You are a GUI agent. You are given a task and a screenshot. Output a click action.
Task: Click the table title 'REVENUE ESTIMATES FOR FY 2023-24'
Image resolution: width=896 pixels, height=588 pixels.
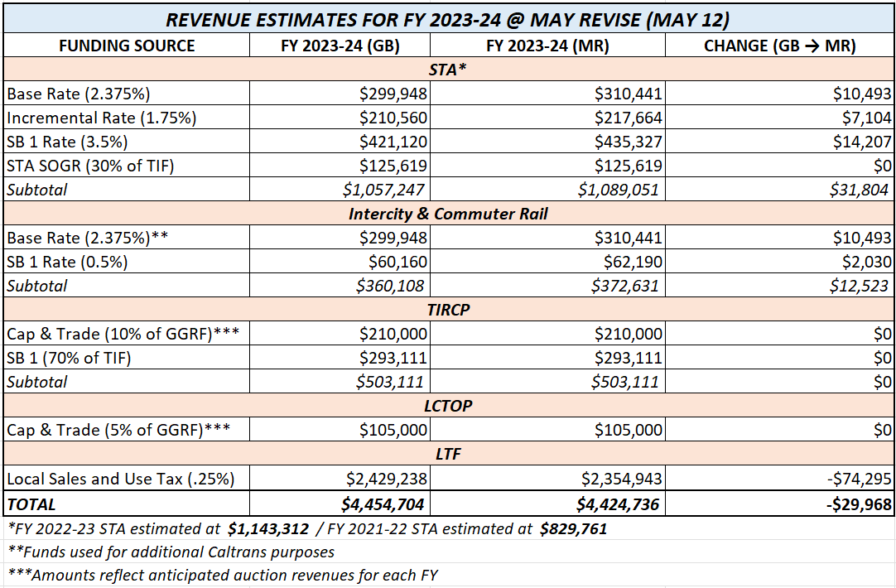coord(447,18)
